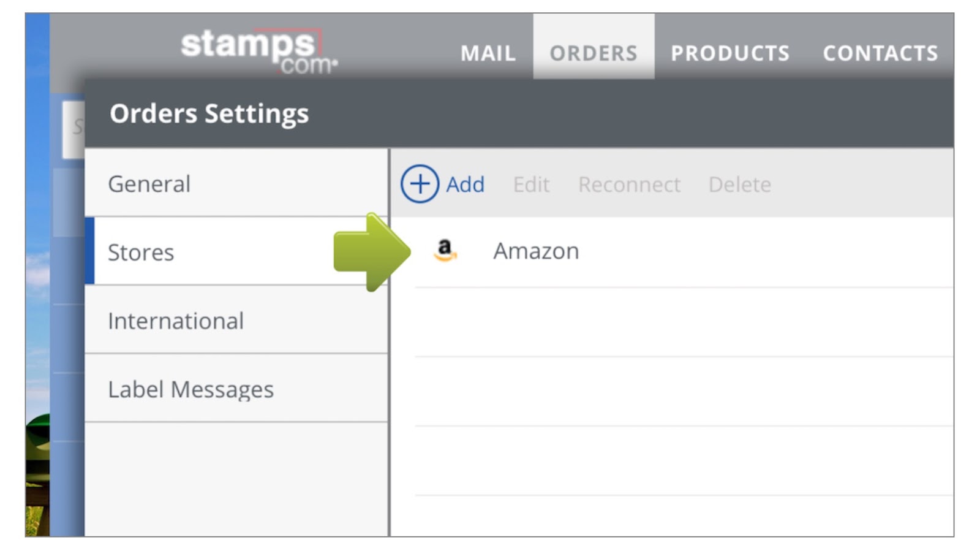Click the circled plus Add icon
The image size is (980, 548).
(420, 184)
